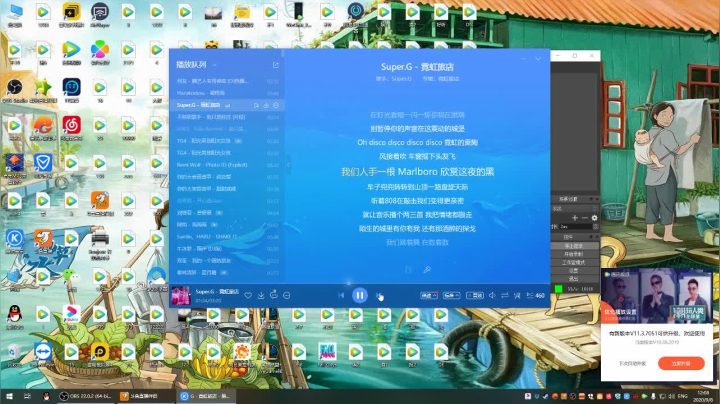Open the taskbar clock and date
Screen dimensions: 720x404
click(x=703, y=396)
